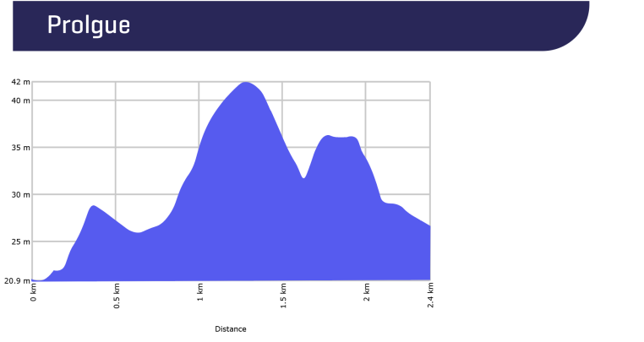
Task: Click the 40 m y-axis label
Action: click(20, 100)
